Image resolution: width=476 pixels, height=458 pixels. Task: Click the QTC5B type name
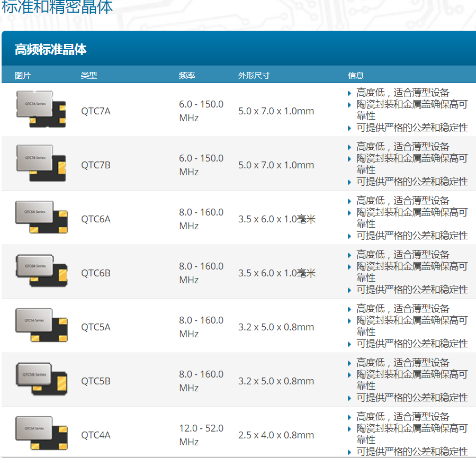[x=96, y=381]
